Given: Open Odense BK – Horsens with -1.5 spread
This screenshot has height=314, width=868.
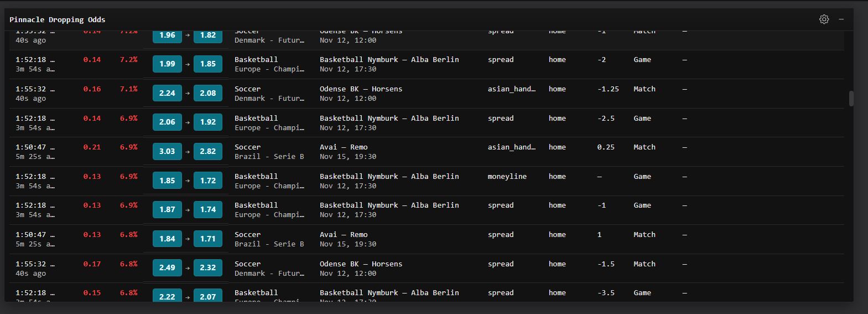Looking at the screenshot, I should [x=361, y=264].
